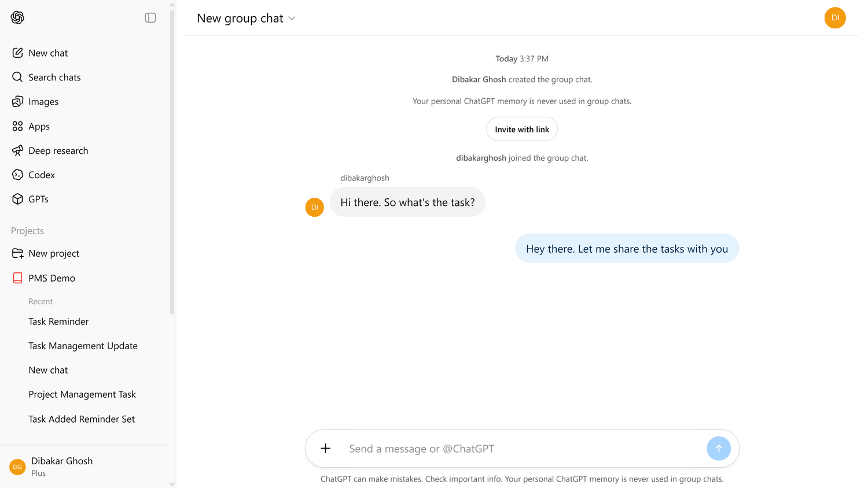Open the Dibakar Ghosh Plus account menu

[84, 467]
